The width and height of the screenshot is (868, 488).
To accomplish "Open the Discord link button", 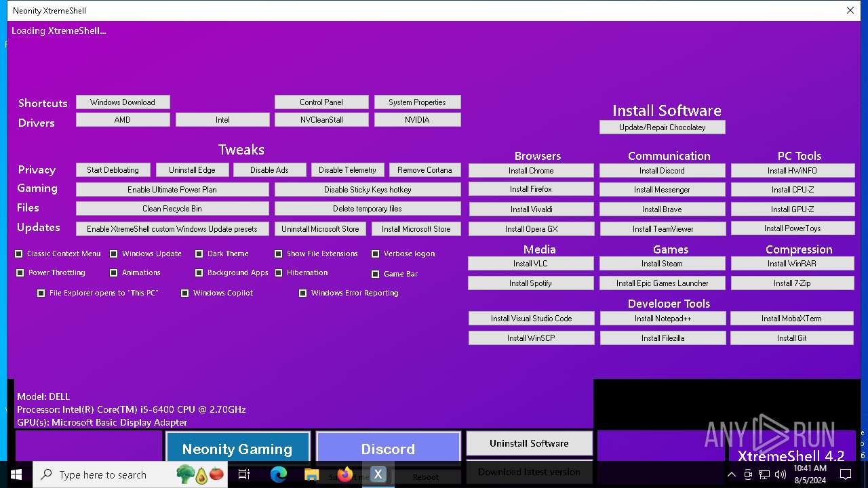I will pyautogui.click(x=388, y=447).
